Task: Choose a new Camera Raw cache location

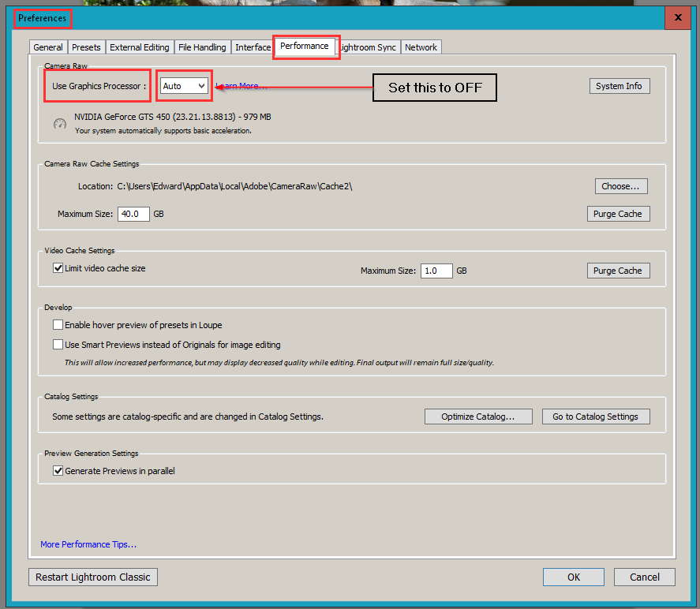Action: (x=620, y=185)
